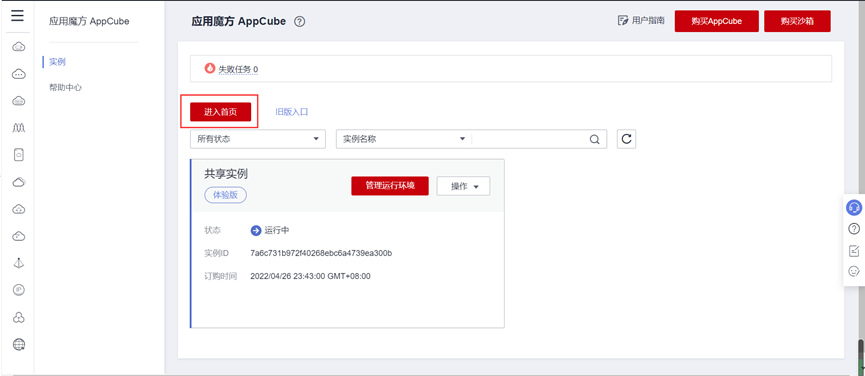This screenshot has width=865, height=376.
Task: Click the 购买沙箱 button
Action: tap(797, 22)
